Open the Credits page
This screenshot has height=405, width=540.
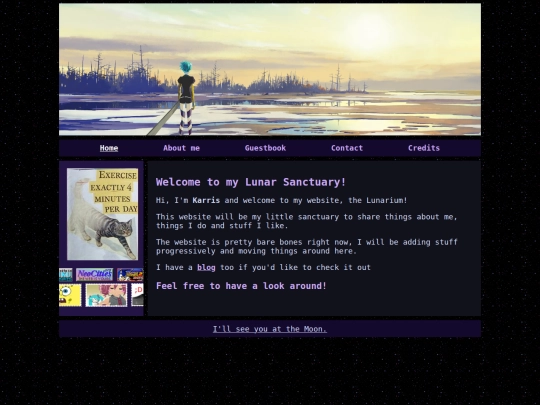(x=424, y=148)
